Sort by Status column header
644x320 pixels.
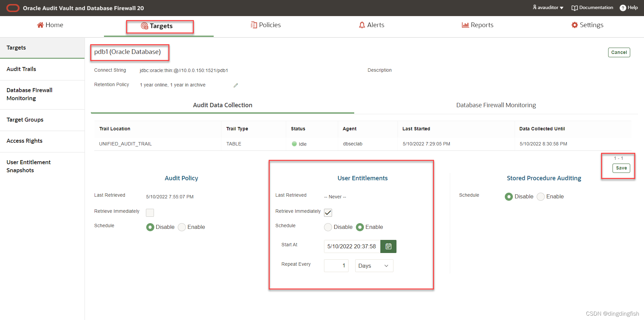[298, 129]
